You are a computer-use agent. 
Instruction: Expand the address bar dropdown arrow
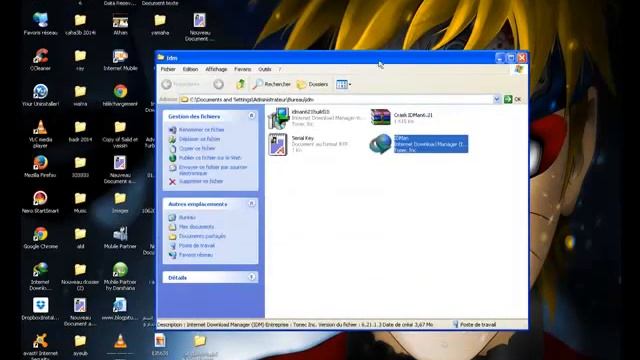click(497, 99)
